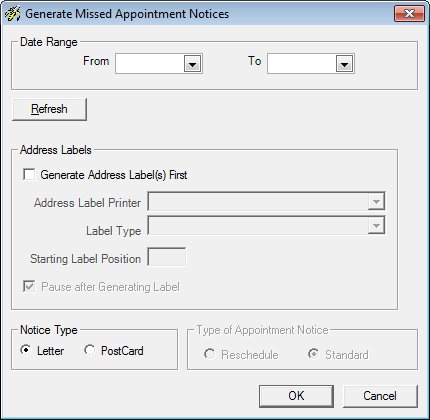
Task: Expand the Address Label Printer dropdown
Action: [x=376, y=202]
